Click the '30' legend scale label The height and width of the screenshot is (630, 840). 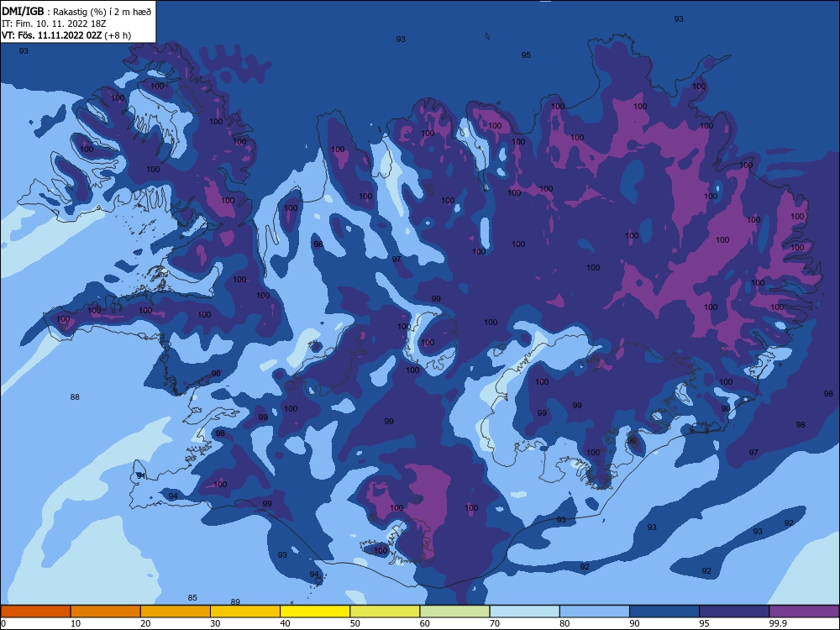click(x=215, y=623)
